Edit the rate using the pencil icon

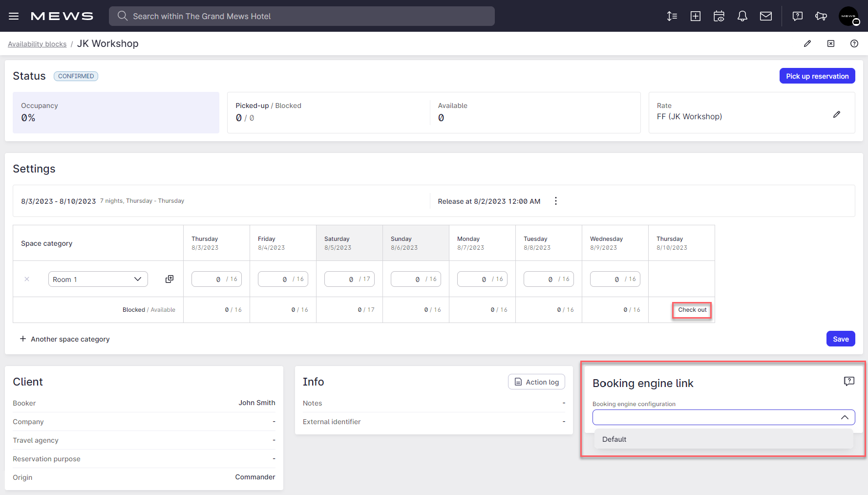pyautogui.click(x=837, y=114)
